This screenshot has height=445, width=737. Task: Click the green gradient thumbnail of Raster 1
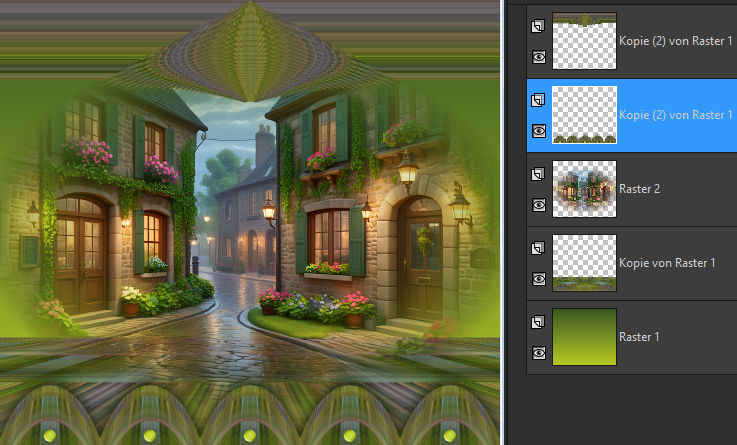tap(584, 337)
